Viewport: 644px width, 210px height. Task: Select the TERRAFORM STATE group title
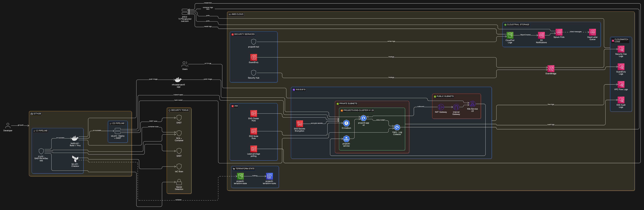[x=245, y=168]
